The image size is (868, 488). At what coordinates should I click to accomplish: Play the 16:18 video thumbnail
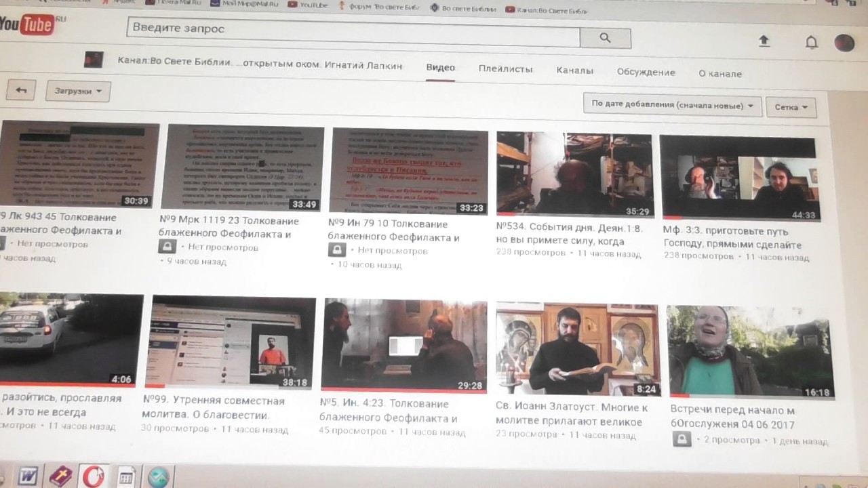(x=750, y=352)
